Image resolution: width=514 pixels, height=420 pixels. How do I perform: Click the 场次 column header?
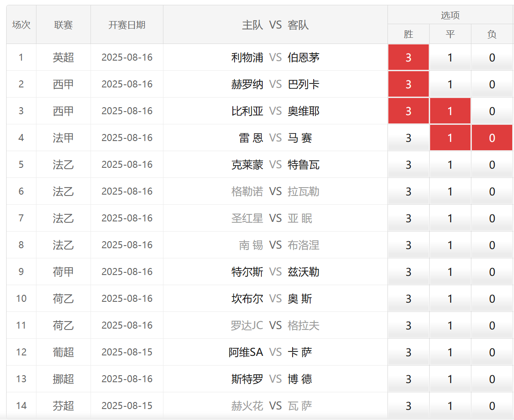click(22, 25)
